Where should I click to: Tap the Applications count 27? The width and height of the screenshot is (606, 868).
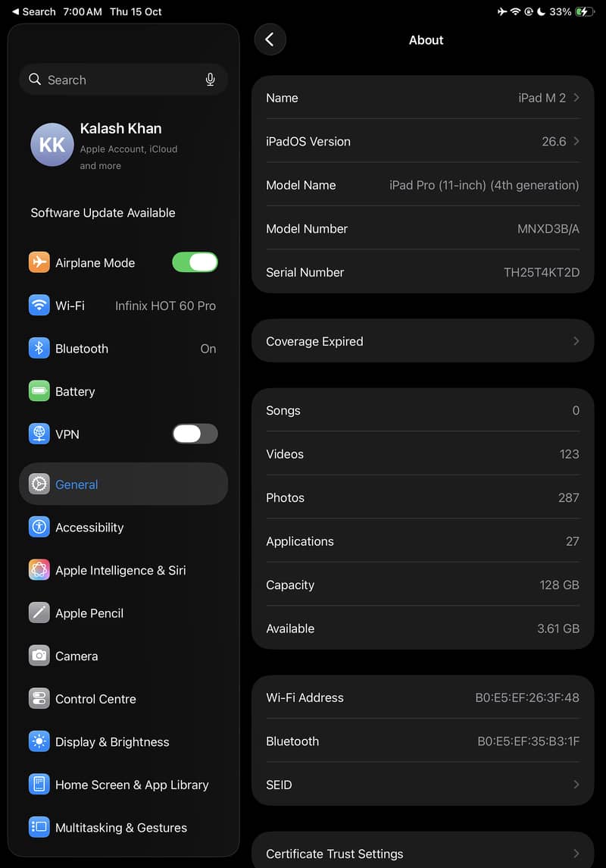pos(572,541)
